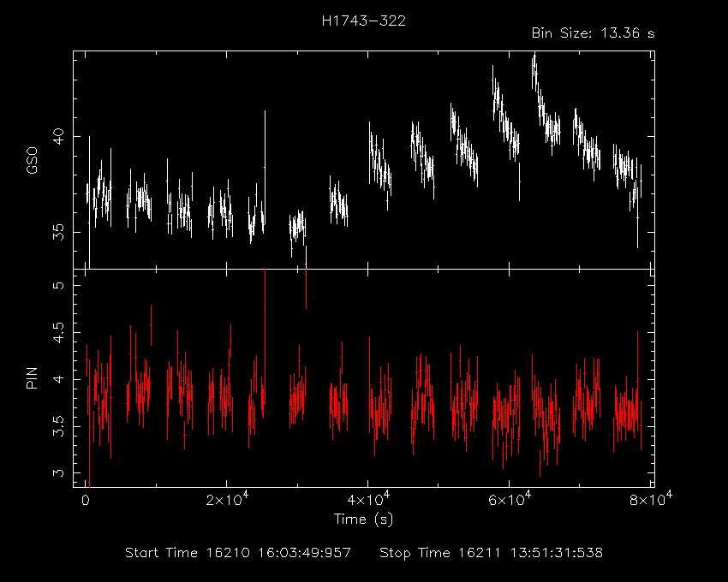Screen dimensions: 728x582
Task: Click the PIN axis tick label "3"
Action: [x=58, y=473]
